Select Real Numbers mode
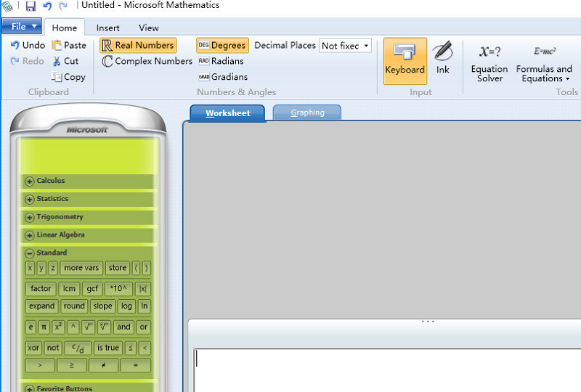Screen dimensions: 581x392 138,45
